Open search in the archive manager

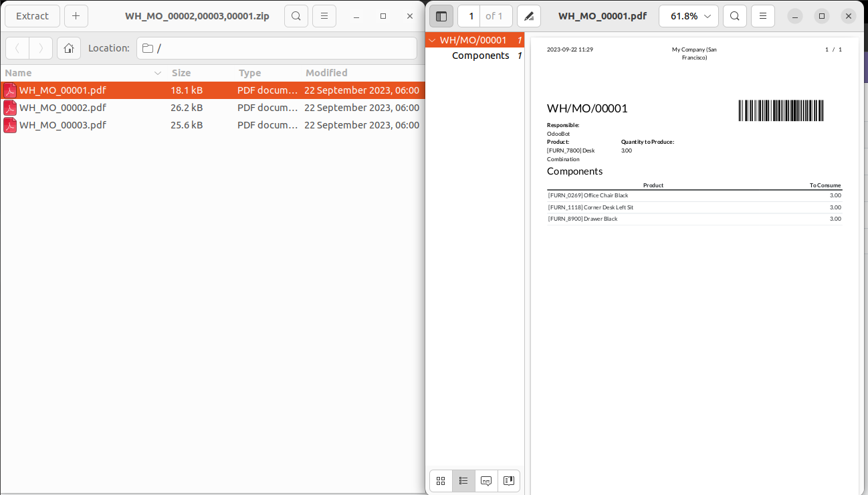[296, 16]
